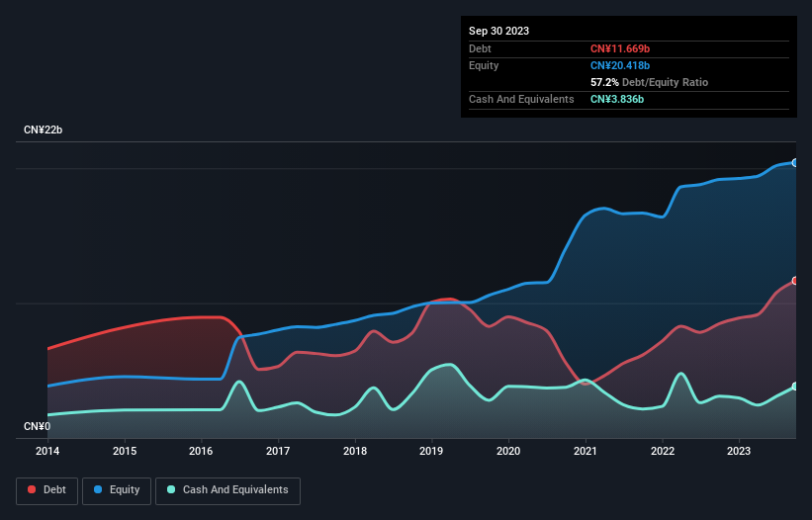The width and height of the screenshot is (812, 520).
Task: Click the Sep 30 2023 tooltip date
Action: tap(498, 31)
